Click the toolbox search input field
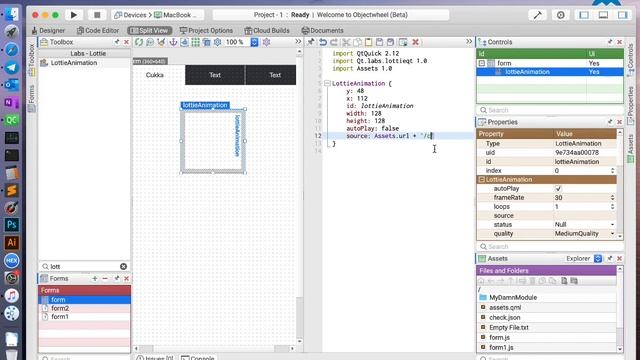Screen dimensions: 640x360 click(84, 267)
